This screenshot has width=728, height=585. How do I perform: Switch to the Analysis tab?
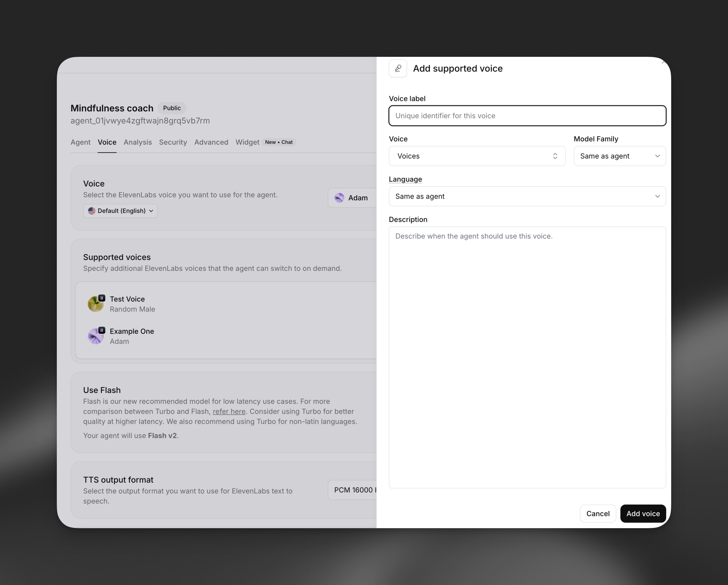(x=137, y=142)
